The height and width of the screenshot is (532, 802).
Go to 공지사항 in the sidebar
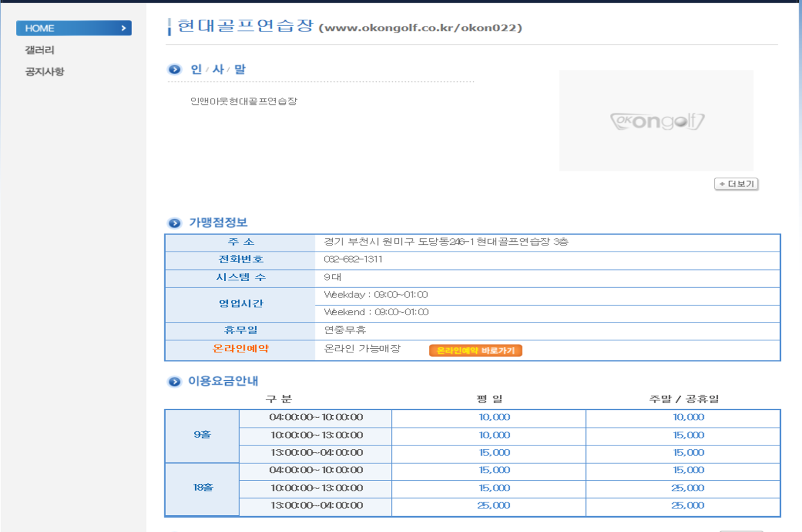pos(45,72)
